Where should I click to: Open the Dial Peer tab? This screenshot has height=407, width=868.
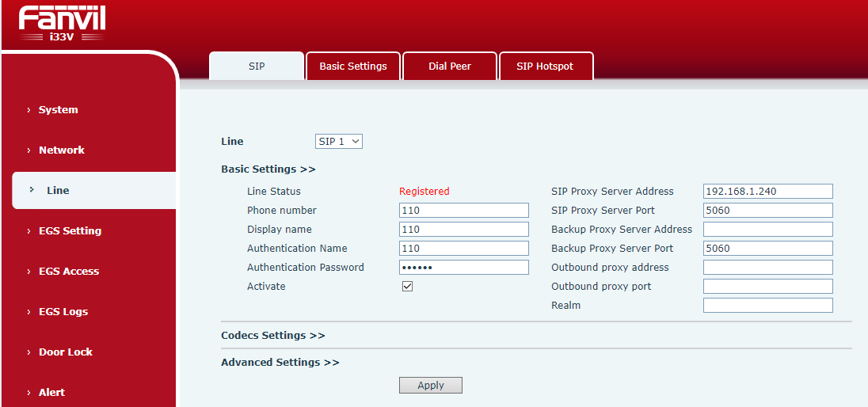[450, 67]
